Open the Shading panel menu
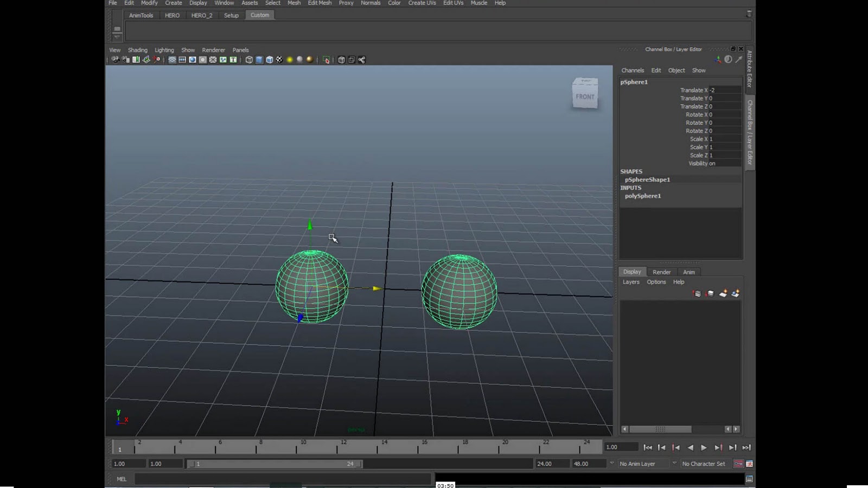 tap(137, 50)
